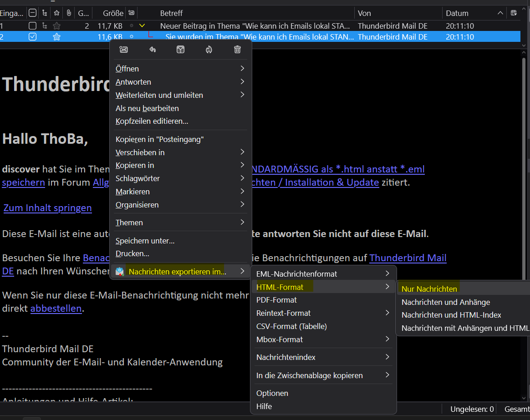
Task: Click the "abbestellen" link in the email
Action: click(56, 309)
